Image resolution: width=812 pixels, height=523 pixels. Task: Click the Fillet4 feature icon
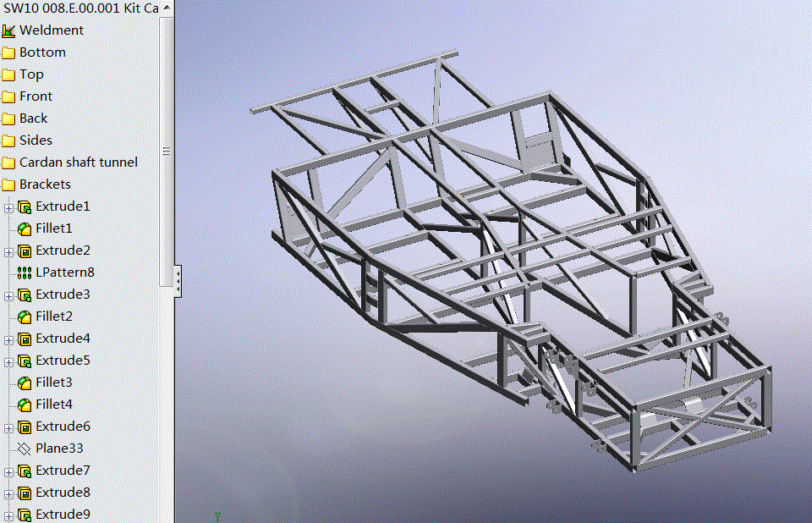25,405
